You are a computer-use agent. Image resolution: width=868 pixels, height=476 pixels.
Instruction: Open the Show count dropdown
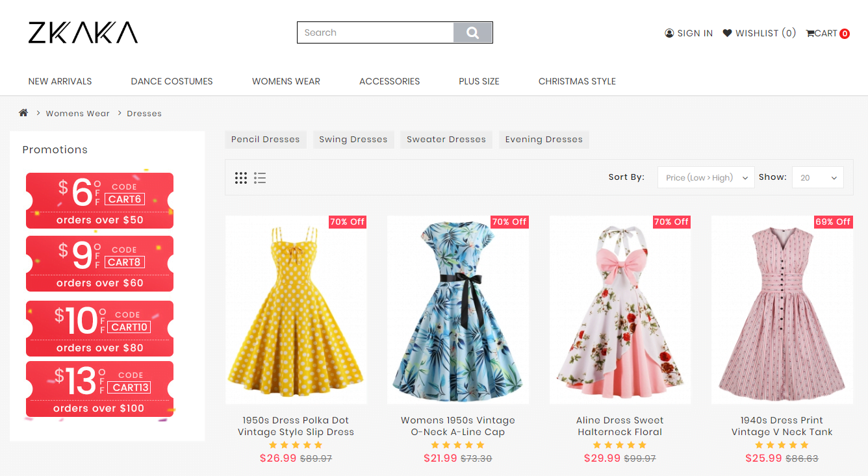coord(817,178)
